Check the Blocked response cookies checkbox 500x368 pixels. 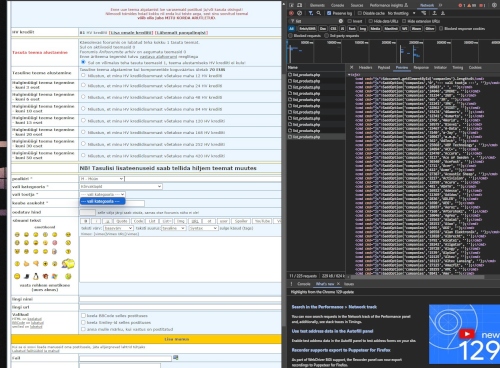click(x=441, y=29)
